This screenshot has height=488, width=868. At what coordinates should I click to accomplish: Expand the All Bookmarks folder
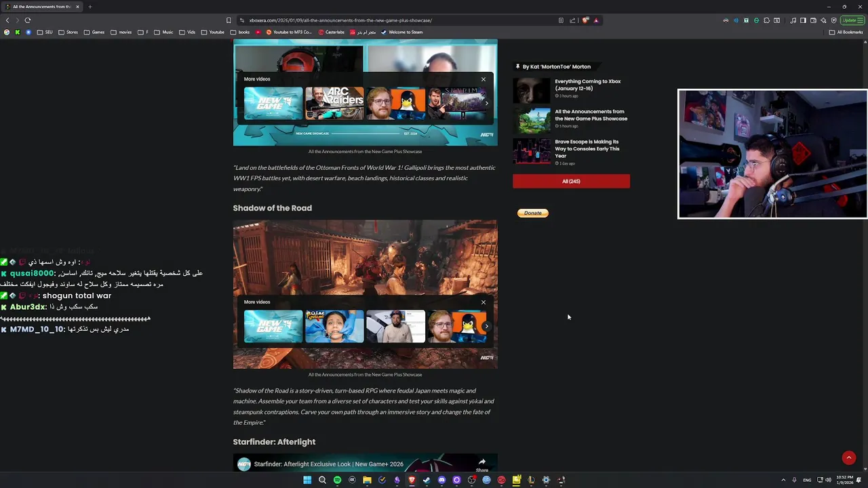(x=846, y=32)
